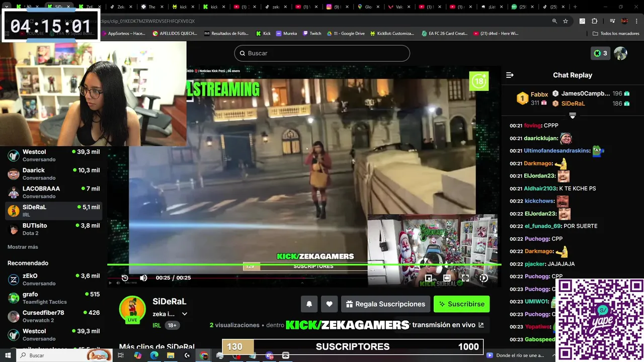The image size is (644, 362).
Task: Open the user profile avatar top right
Action: point(620,53)
